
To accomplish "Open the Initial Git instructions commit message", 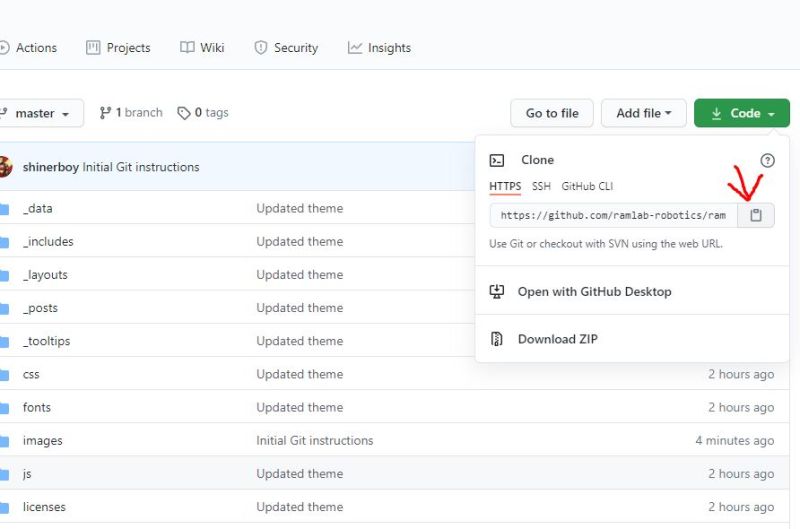I will (141, 167).
